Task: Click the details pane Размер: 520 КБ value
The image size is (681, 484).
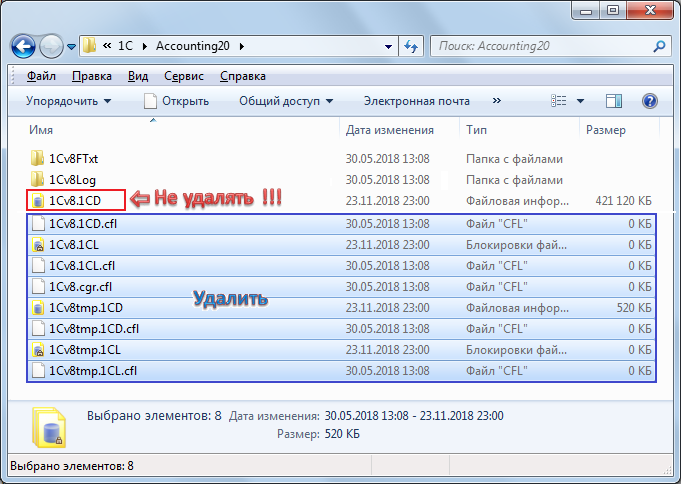Action: point(342,434)
